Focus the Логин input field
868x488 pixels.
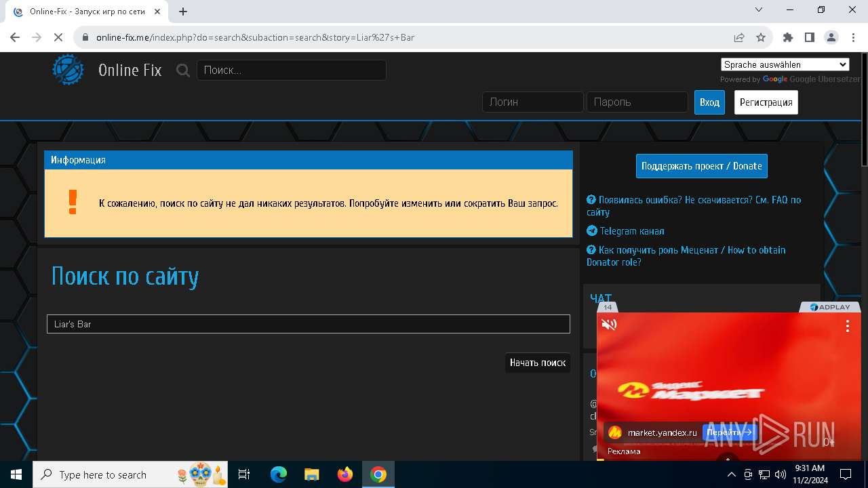pyautogui.click(x=533, y=102)
